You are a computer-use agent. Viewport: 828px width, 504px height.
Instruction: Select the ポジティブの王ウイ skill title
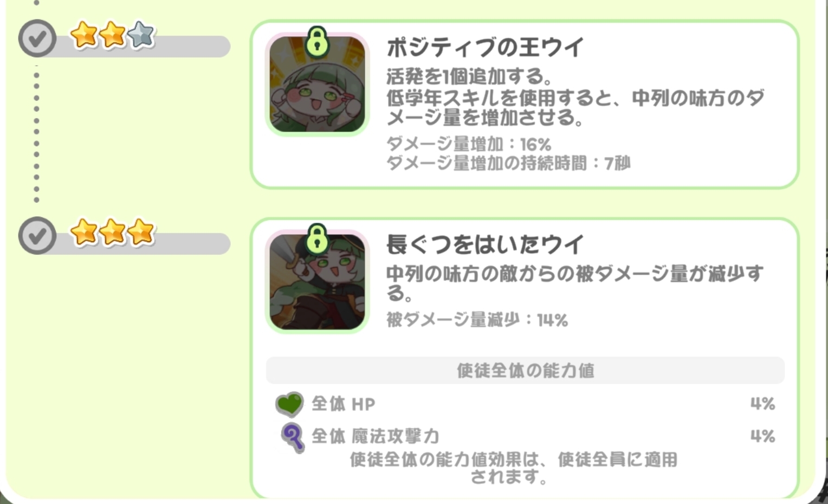485,48
